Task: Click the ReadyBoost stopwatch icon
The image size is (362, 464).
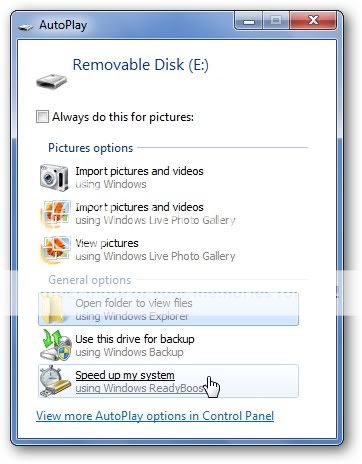Action: 55,381
